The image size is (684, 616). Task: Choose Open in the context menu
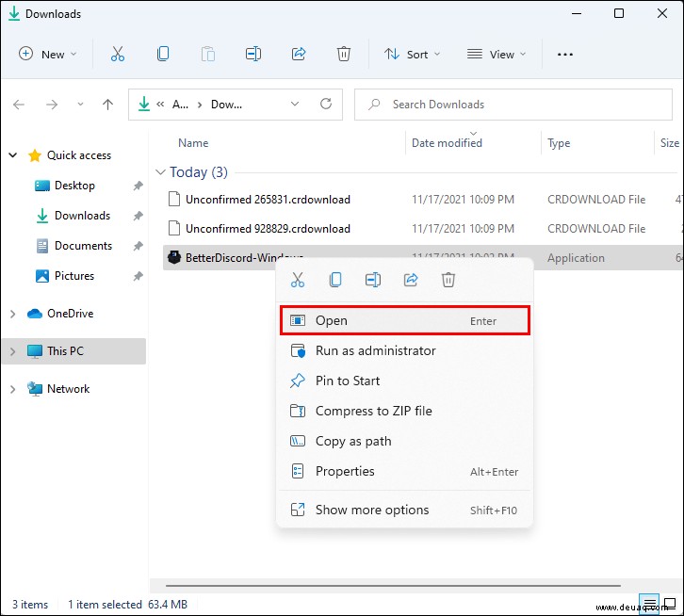point(405,320)
